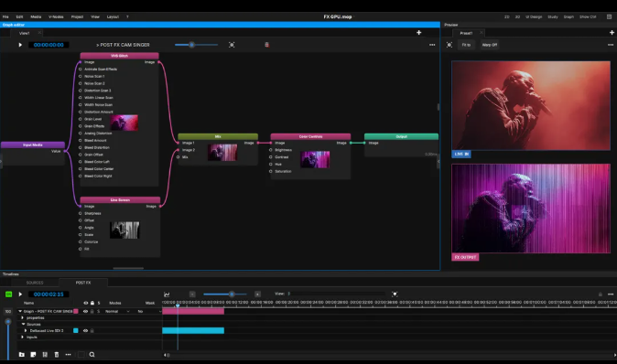Click timeline zoom-out button
The height and width of the screenshot is (364, 617).
pos(192,294)
